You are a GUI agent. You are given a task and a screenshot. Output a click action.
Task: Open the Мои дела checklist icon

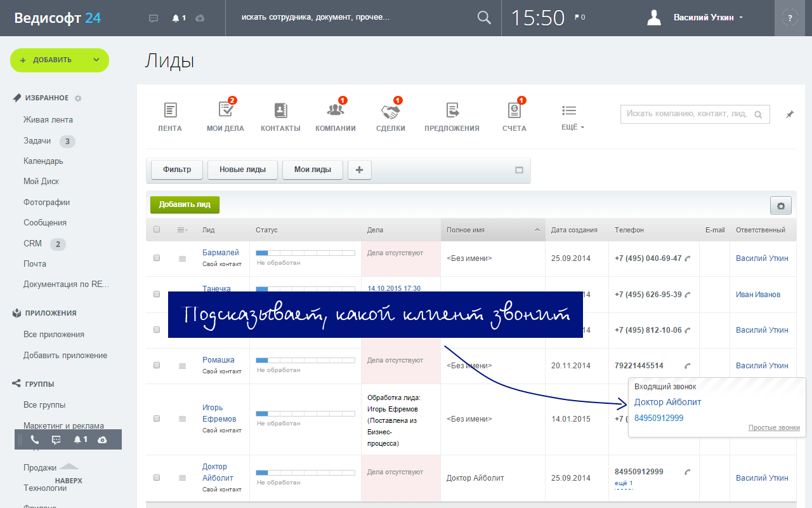[225, 110]
